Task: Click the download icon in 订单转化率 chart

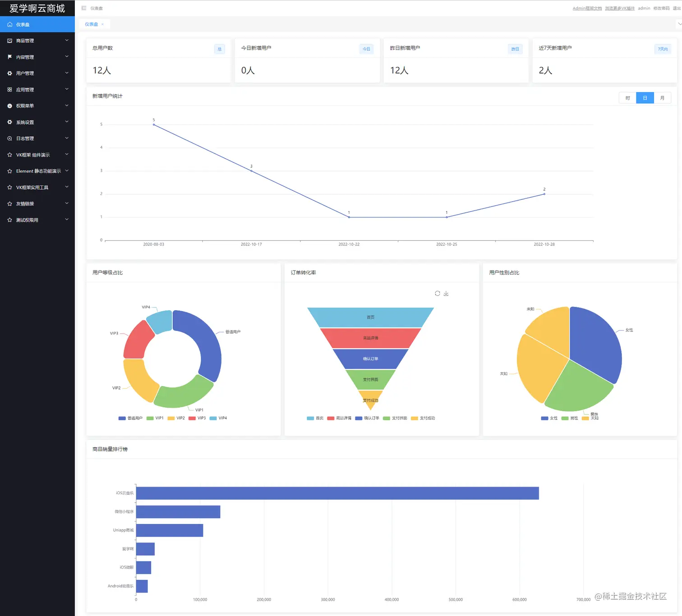Action: [x=446, y=294]
